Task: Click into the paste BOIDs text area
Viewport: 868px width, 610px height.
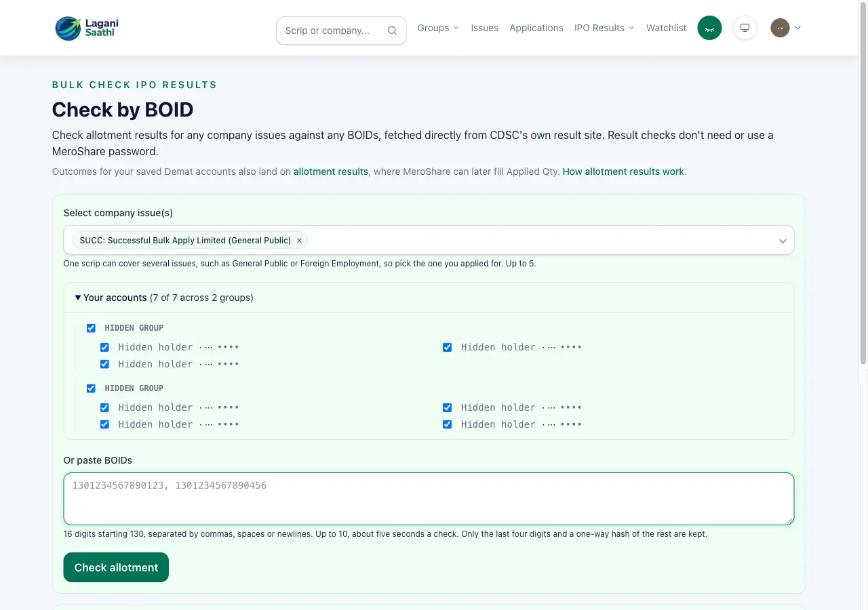Action: [x=429, y=499]
